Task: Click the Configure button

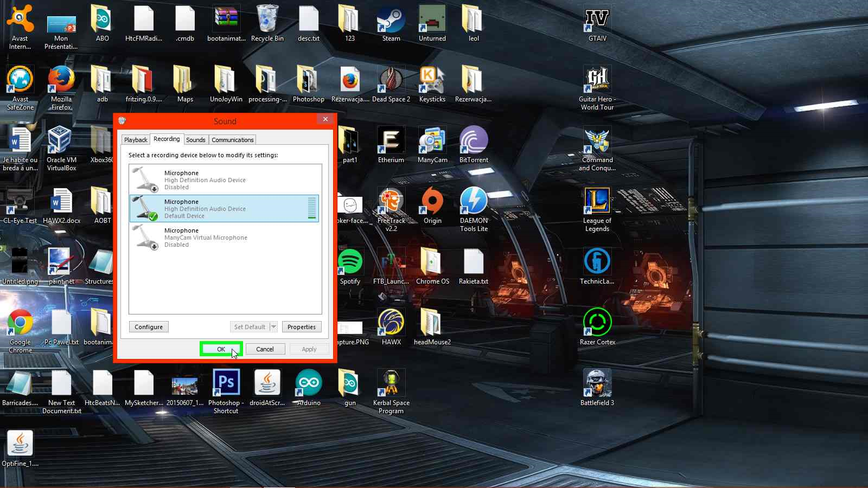Action: 149,327
